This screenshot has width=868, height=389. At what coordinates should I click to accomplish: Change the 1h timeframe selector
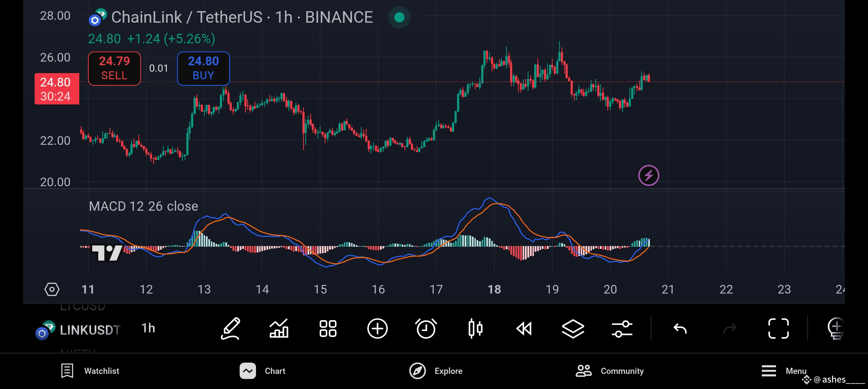tap(148, 328)
